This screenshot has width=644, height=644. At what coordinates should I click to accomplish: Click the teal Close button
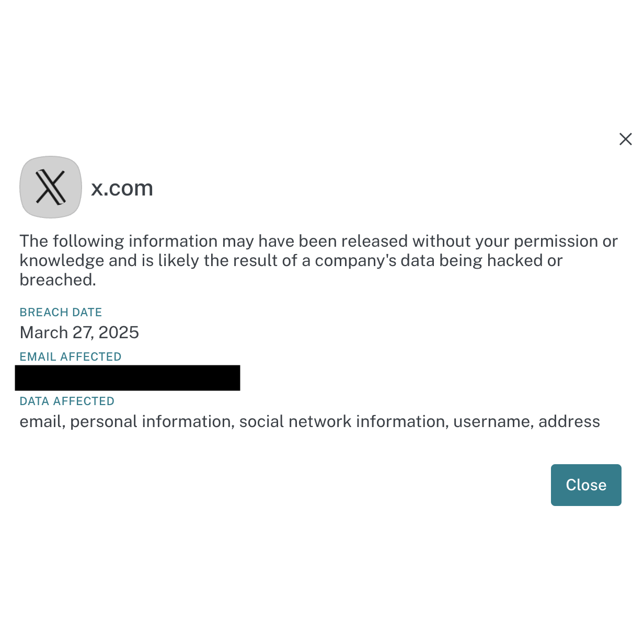click(586, 485)
